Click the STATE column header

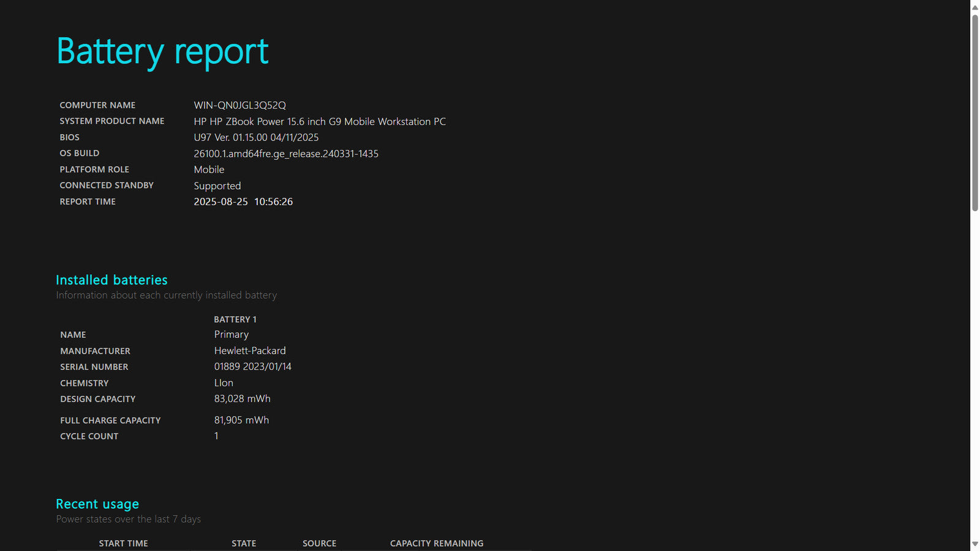pos(244,544)
